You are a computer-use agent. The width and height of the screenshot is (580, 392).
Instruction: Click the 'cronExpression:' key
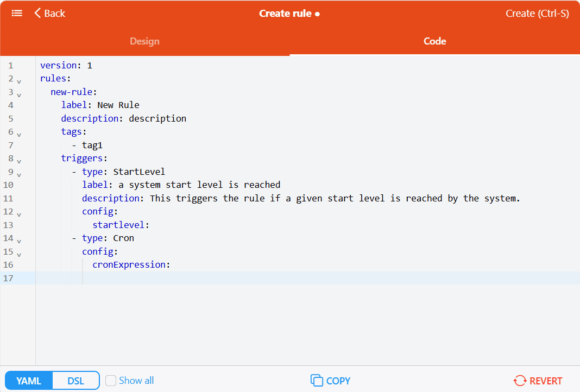pos(131,265)
